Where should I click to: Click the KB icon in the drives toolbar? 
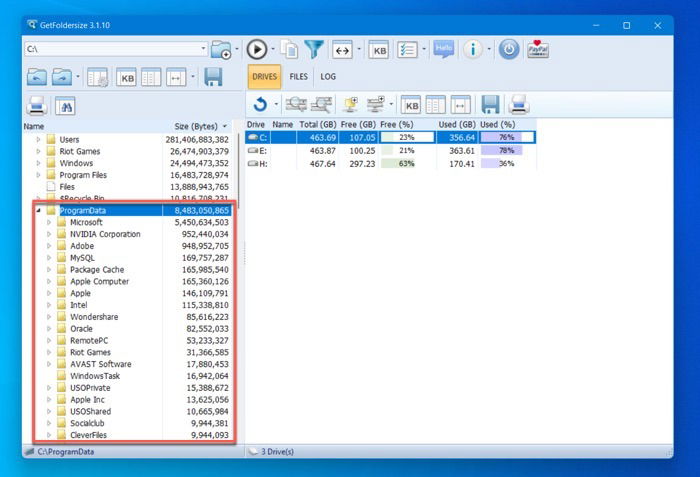(411, 105)
